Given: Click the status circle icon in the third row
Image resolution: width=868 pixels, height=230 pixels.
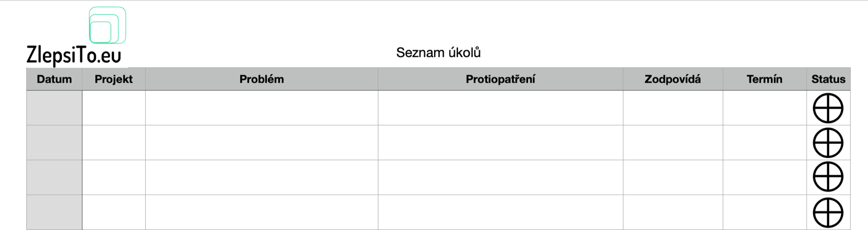Looking at the screenshot, I should click(x=828, y=177).
